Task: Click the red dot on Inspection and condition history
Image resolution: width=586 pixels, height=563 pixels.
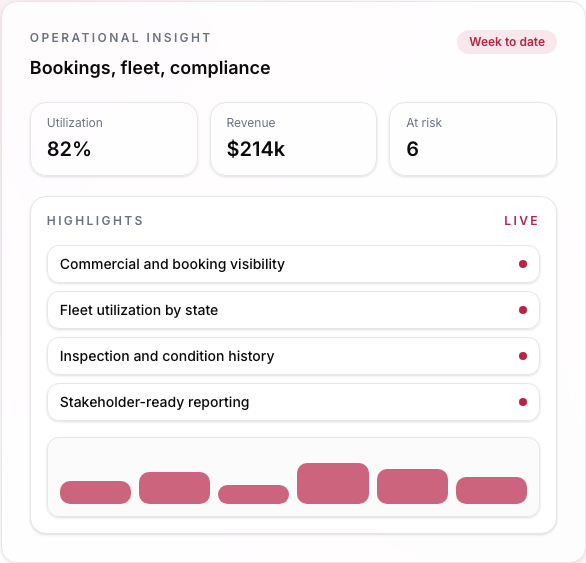Action: (x=523, y=356)
